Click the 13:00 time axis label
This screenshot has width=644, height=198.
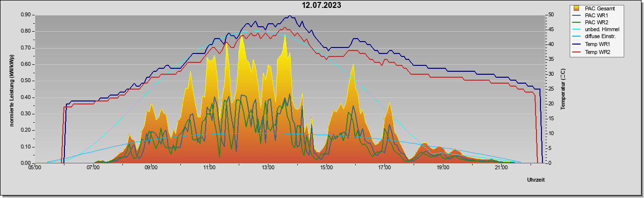coord(268,168)
